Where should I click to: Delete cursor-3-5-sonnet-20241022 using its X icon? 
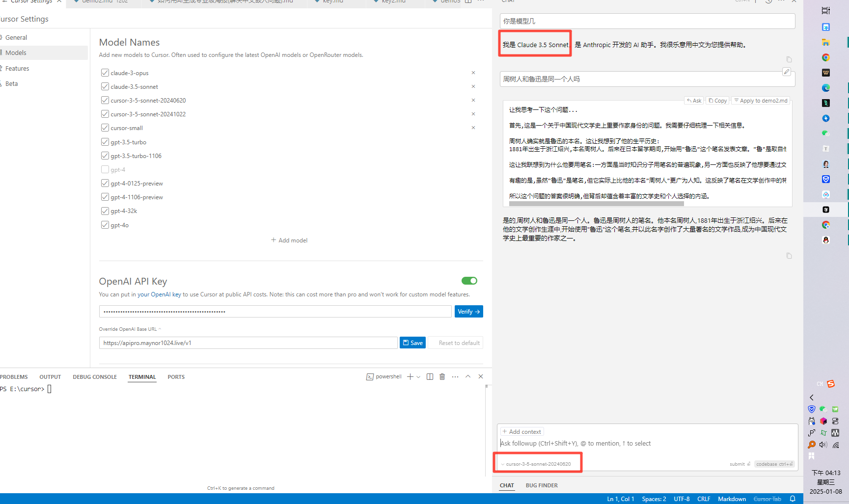(473, 114)
